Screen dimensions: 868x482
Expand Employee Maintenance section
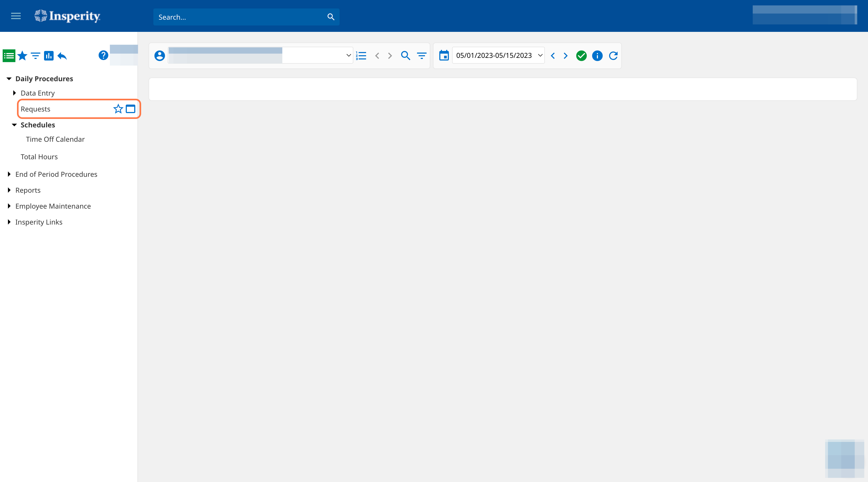(9, 206)
